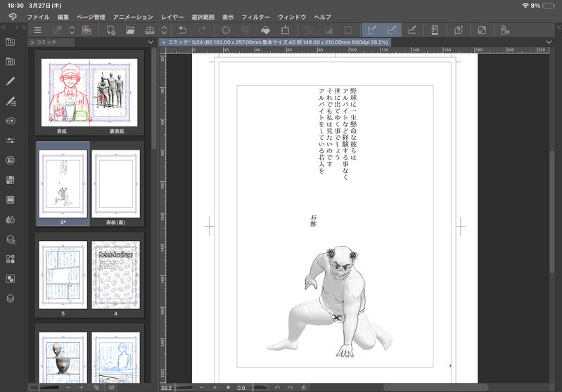Open the フィルター menu
The image size is (562, 392).
click(255, 16)
